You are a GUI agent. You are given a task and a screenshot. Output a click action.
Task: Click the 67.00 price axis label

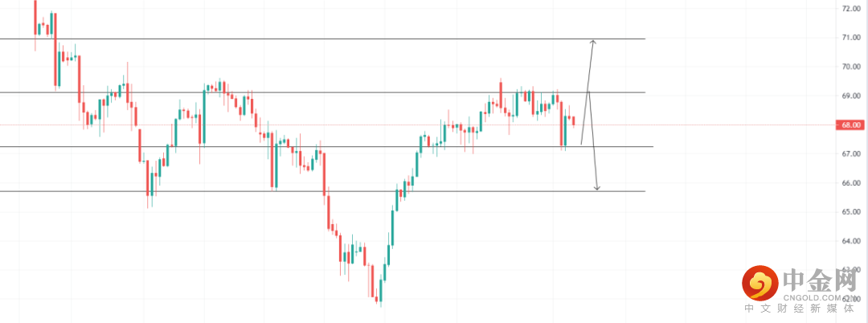click(850, 153)
